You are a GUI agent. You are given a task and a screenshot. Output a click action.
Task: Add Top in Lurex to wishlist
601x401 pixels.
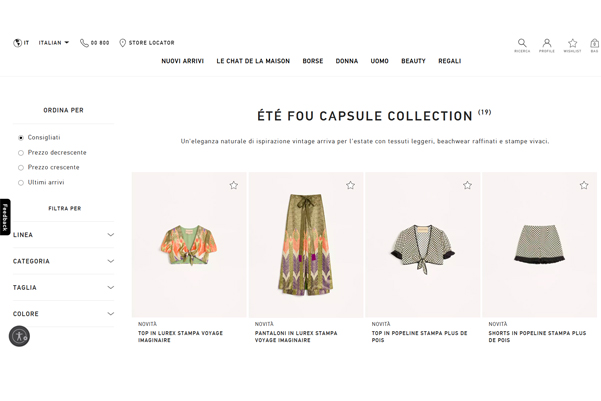pyautogui.click(x=234, y=185)
